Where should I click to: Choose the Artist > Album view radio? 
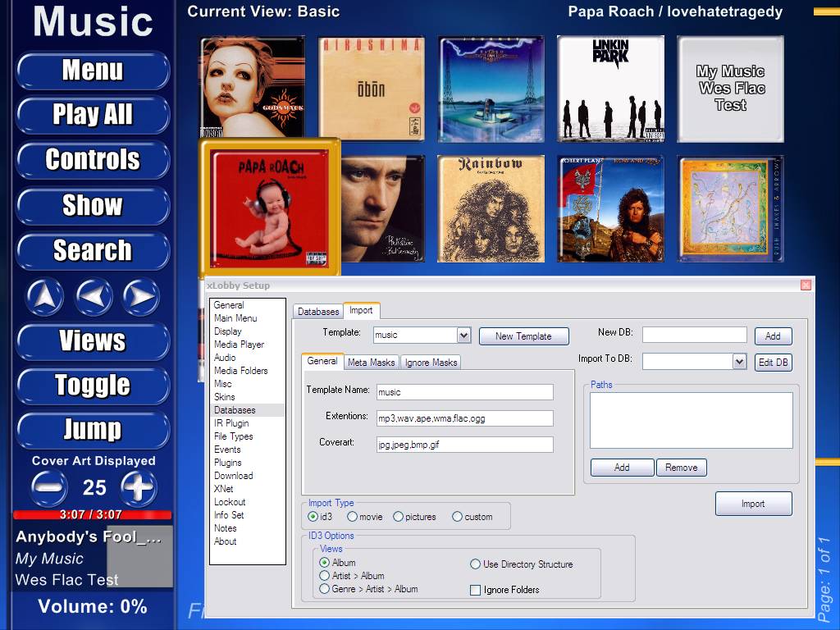tap(324, 575)
